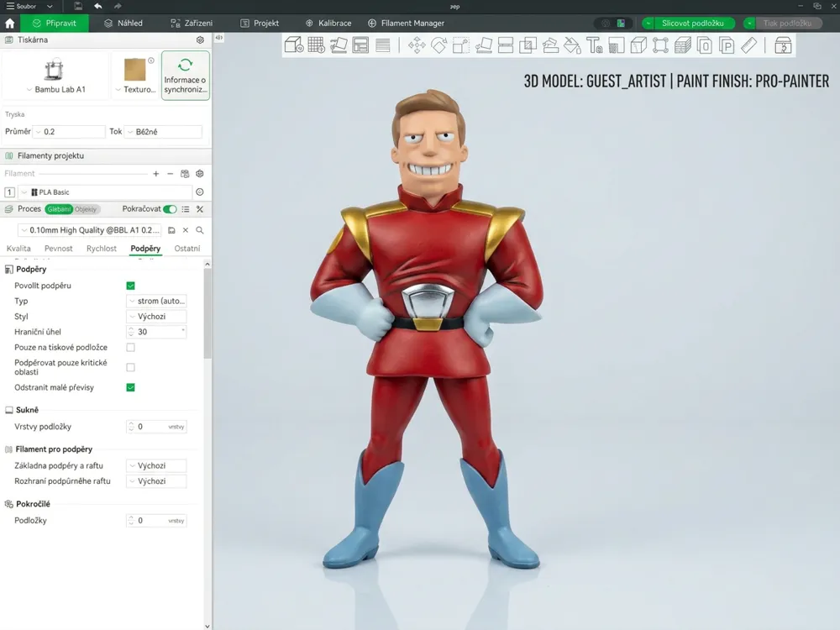Switch process scope to Globální
Image resolution: width=840 pixels, height=630 pixels.
tap(59, 209)
